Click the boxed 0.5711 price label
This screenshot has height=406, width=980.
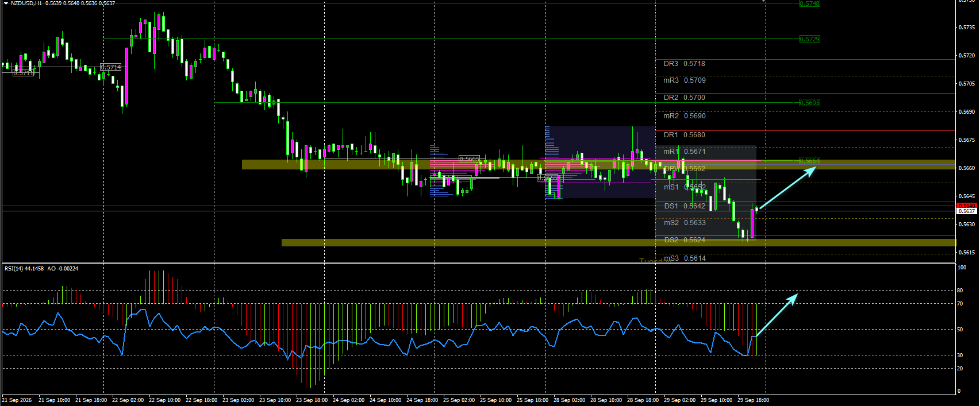coord(24,73)
